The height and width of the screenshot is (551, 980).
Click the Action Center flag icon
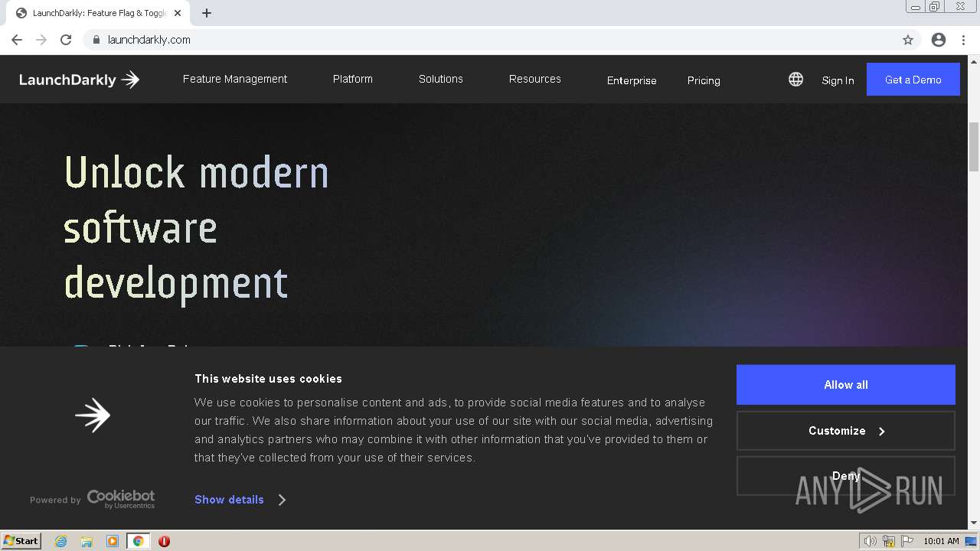907,541
